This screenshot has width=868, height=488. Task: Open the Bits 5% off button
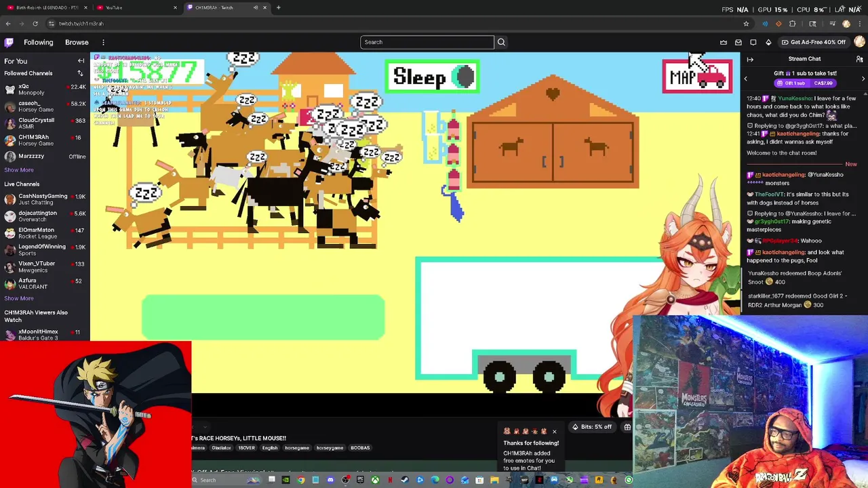[591, 427]
